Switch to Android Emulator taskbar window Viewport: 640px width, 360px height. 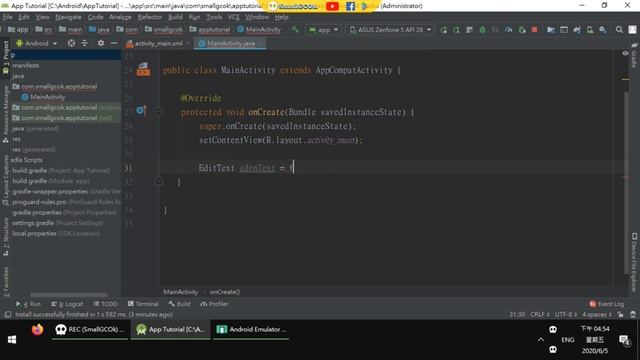coord(251,329)
